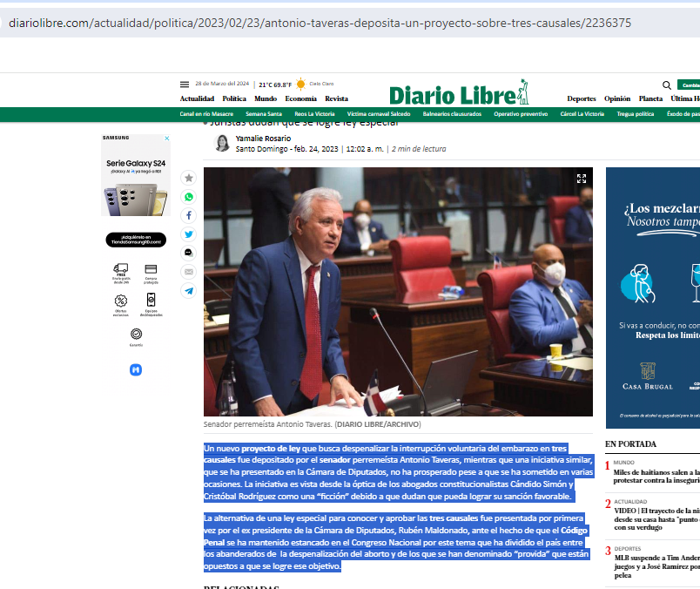
Task: Open 'Canal en río Masacre' topic
Action: [206, 114]
